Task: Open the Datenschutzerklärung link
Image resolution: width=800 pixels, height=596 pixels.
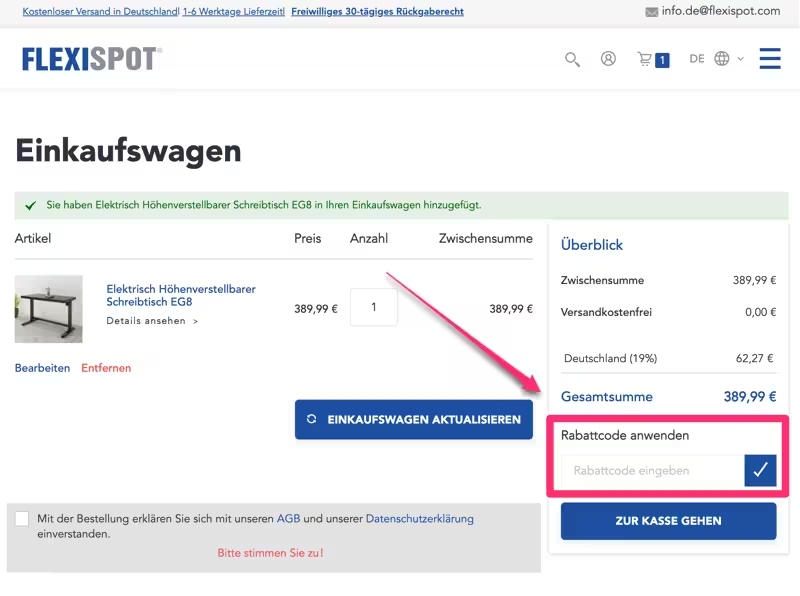Action: pos(419,519)
